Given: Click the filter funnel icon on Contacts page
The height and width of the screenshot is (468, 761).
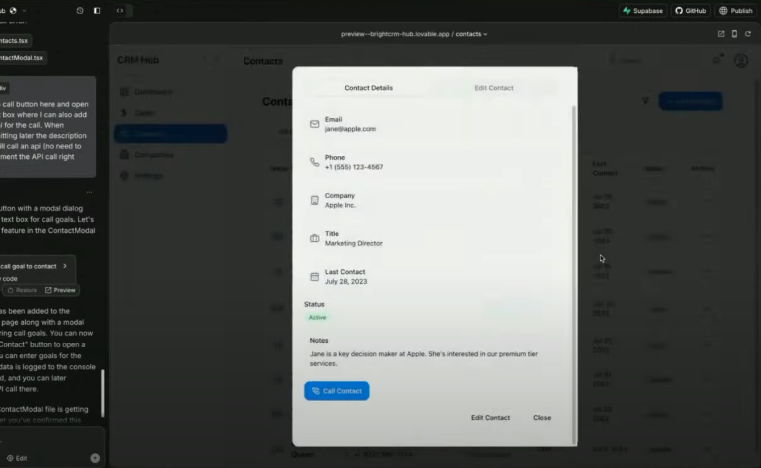Looking at the screenshot, I should 645,101.
